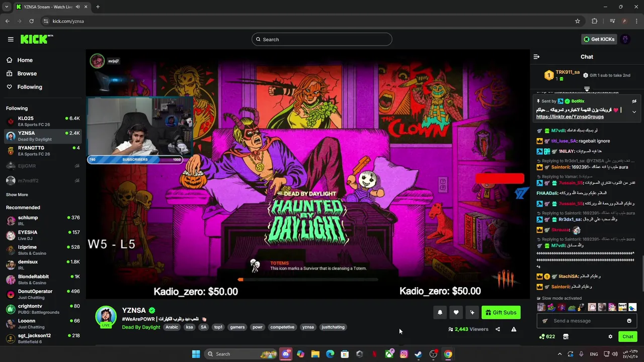Collapse the chat panel with arrow icon

coord(536,57)
